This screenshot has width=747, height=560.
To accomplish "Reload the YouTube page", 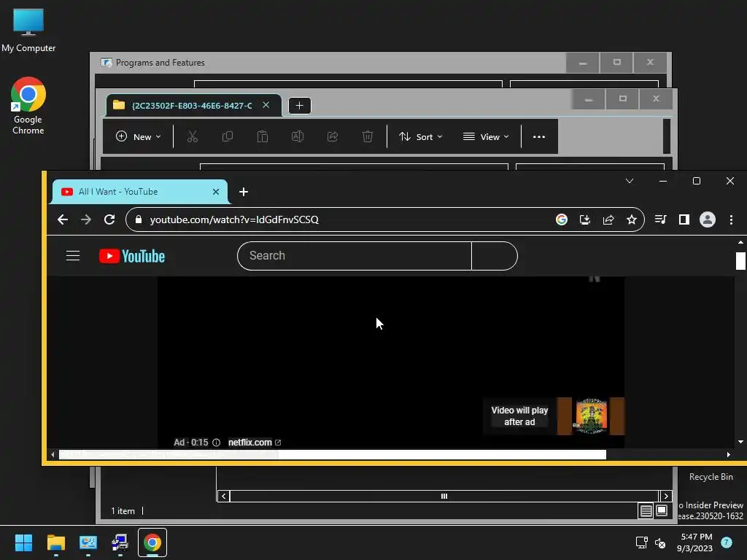I will (109, 219).
